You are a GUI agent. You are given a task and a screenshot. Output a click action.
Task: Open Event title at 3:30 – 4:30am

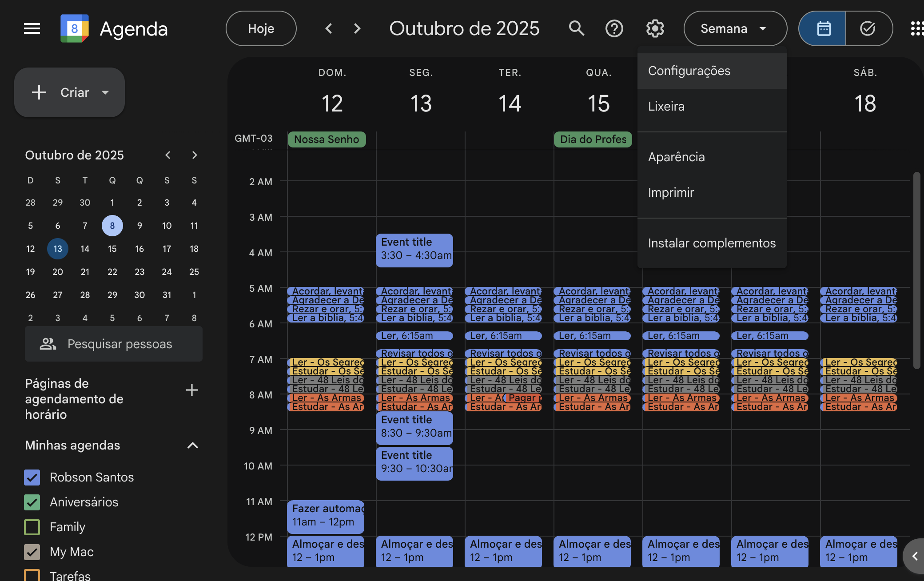coord(414,251)
